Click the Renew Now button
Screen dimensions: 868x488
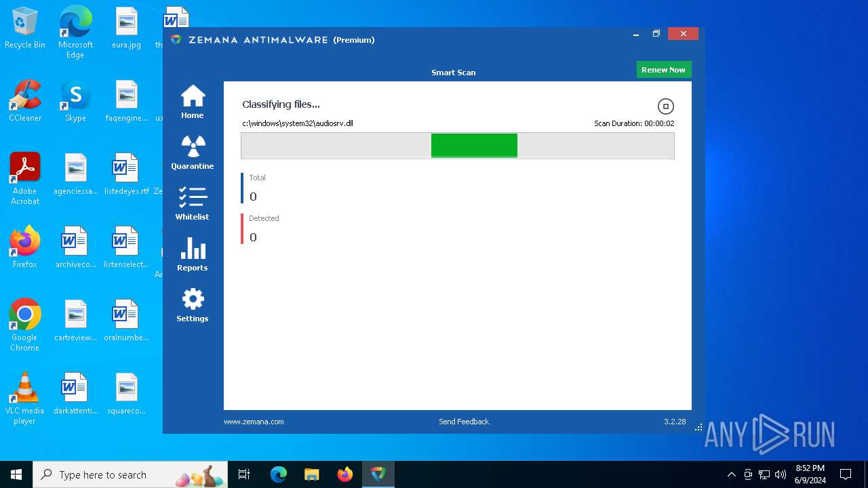(663, 70)
